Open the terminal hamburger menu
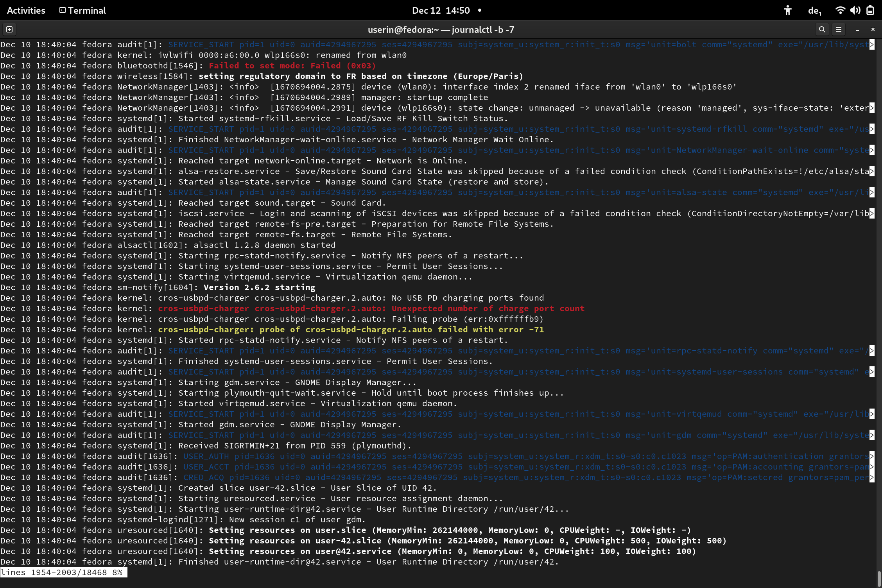 (x=839, y=29)
